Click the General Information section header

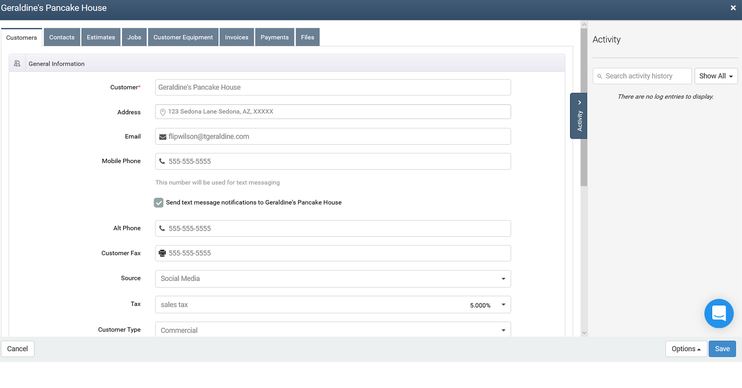click(x=287, y=63)
